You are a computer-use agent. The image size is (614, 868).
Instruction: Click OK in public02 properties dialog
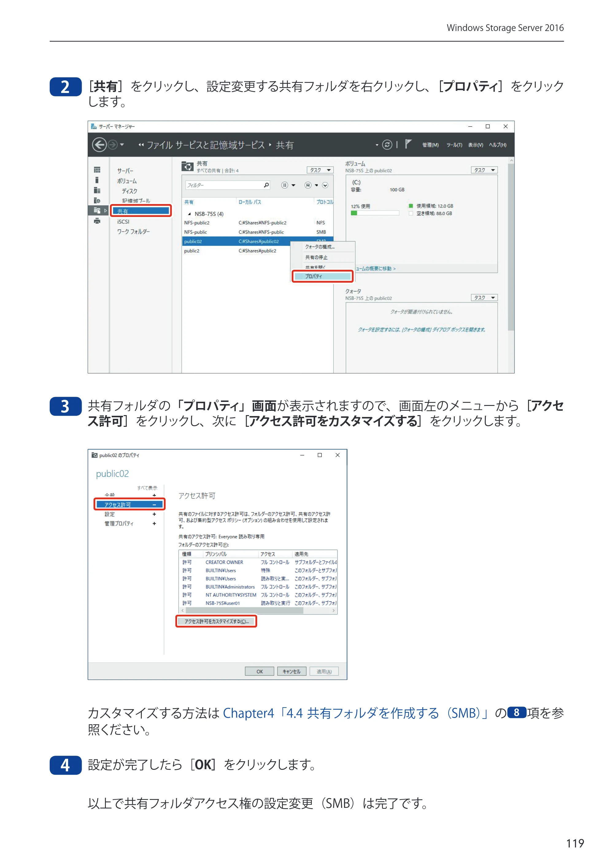pyautogui.click(x=259, y=671)
